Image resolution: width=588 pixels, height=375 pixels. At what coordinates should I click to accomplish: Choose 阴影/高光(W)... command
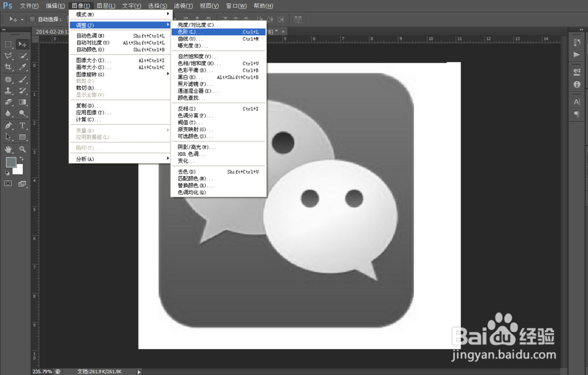218,147
